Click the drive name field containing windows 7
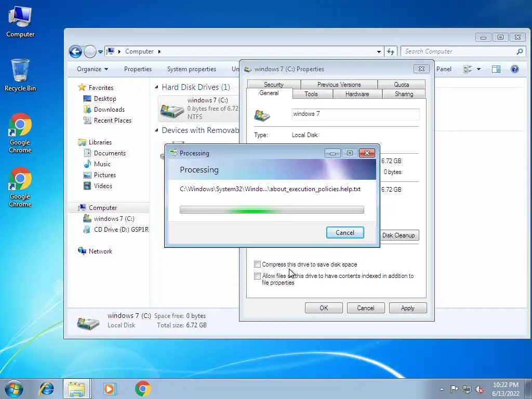This screenshot has height=399, width=532. [x=355, y=114]
